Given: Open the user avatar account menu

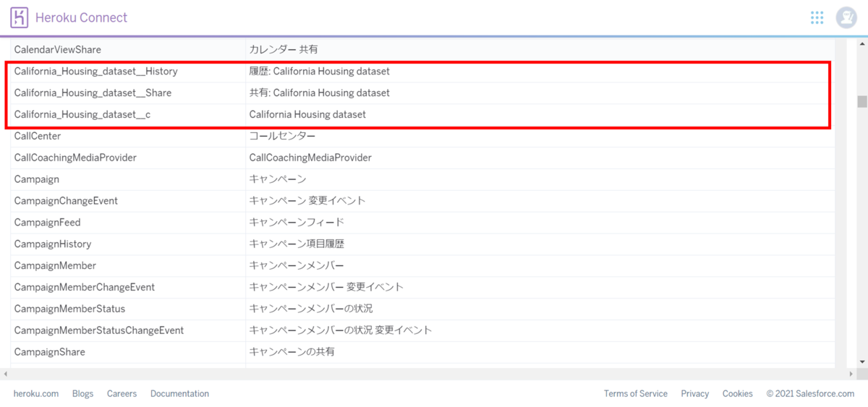Looking at the screenshot, I should click(846, 18).
